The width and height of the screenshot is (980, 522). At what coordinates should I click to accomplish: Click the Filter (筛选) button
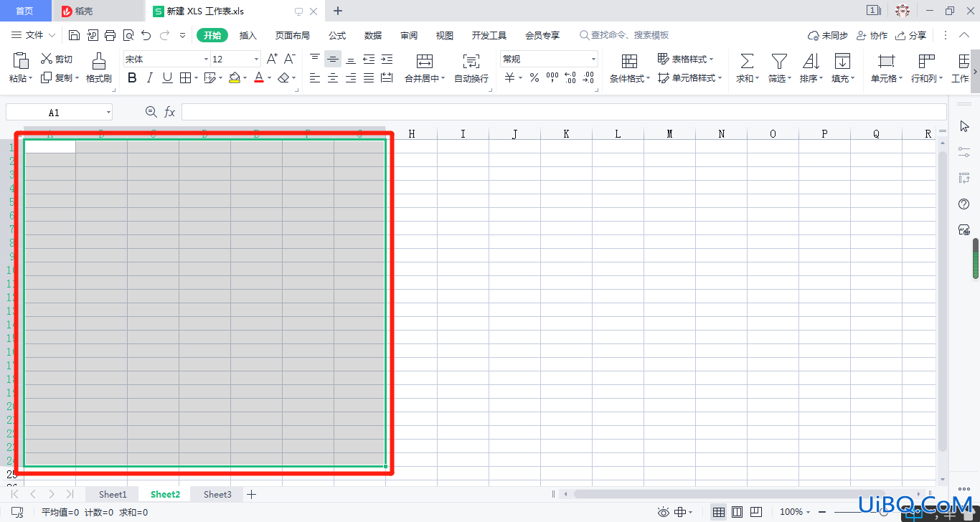point(779,67)
